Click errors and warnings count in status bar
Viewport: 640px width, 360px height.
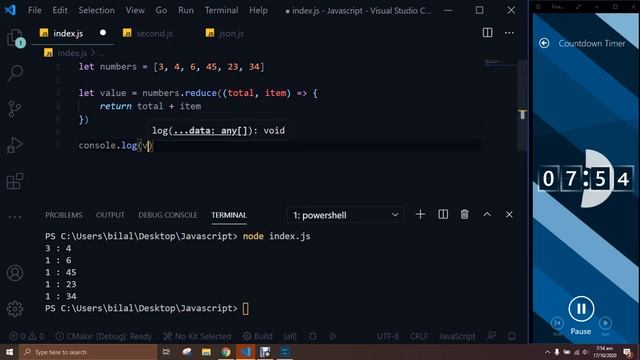pyautogui.click(x=27, y=336)
